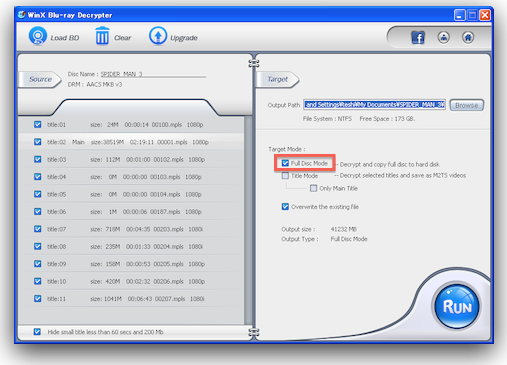Click the bottom panel splitter handle icon
The width and height of the screenshot is (507, 365).
(x=254, y=332)
